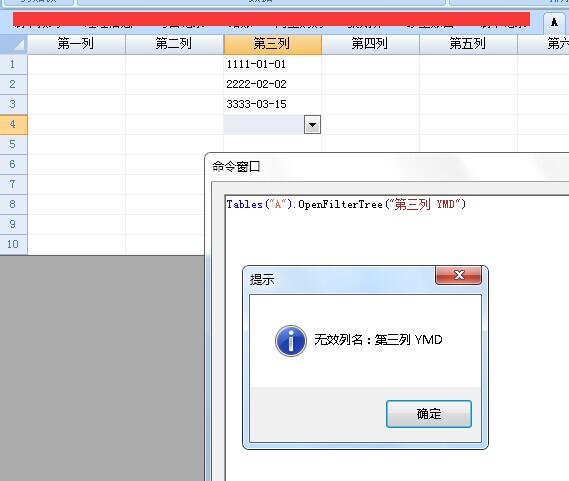Select the 第四列 column header

click(371, 44)
